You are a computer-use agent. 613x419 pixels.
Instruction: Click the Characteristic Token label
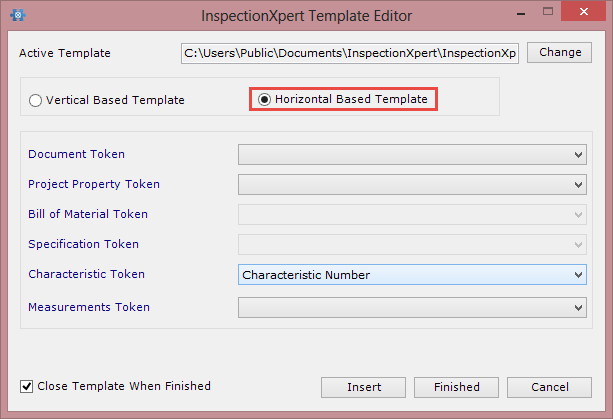coord(86,274)
